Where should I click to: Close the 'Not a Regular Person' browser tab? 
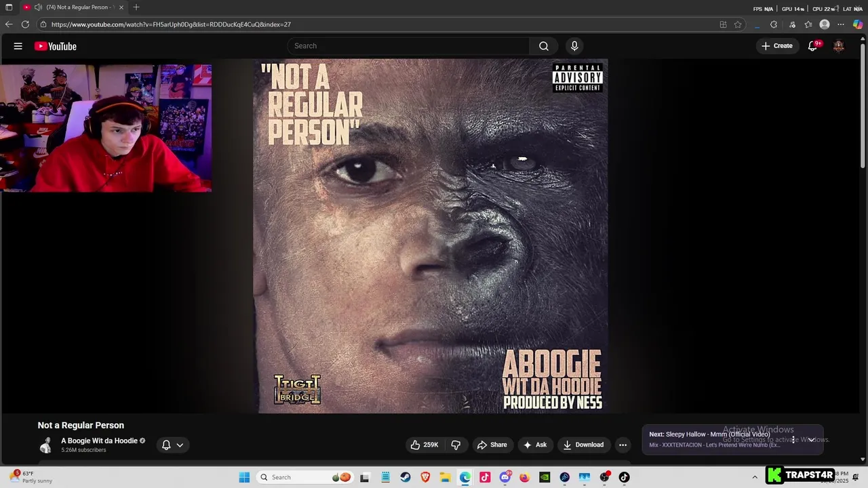click(121, 7)
